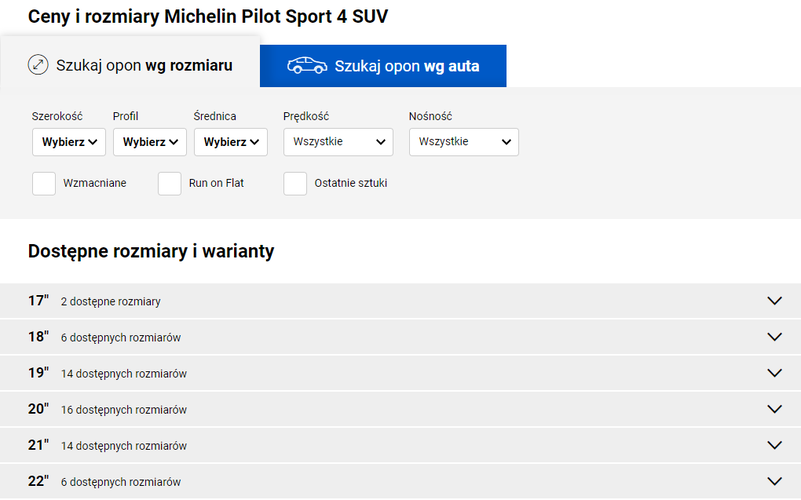This screenshot has width=801, height=500.
Task: Click the resize arrows icon in size tab
Action: (x=38, y=65)
